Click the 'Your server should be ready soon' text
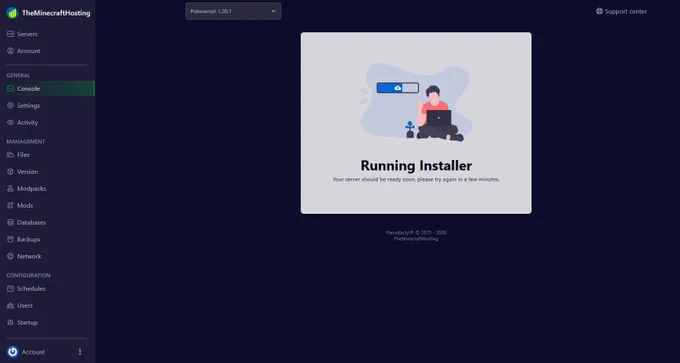This screenshot has width=680, height=363. click(416, 179)
